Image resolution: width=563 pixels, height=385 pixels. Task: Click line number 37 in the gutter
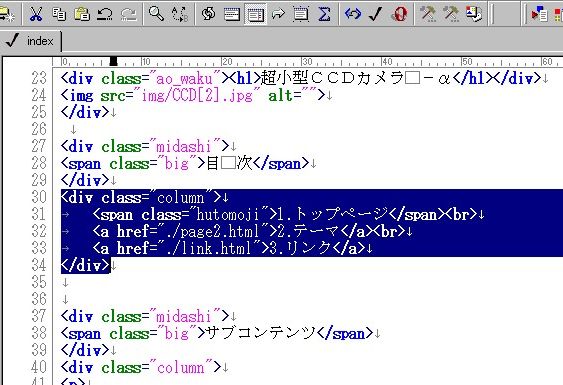coord(39,316)
